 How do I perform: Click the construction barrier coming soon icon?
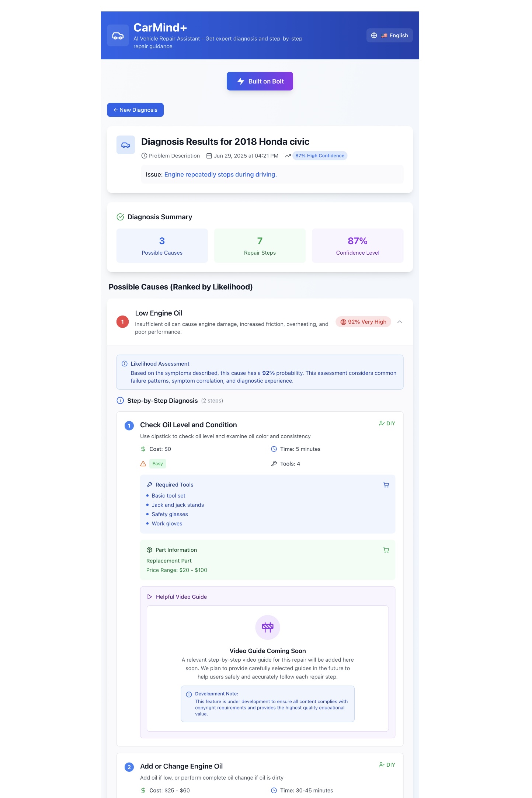pyautogui.click(x=268, y=627)
